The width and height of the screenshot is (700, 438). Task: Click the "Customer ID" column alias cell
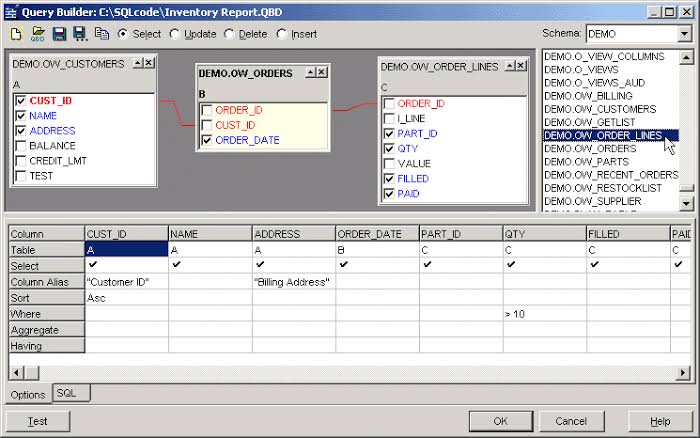(x=126, y=282)
